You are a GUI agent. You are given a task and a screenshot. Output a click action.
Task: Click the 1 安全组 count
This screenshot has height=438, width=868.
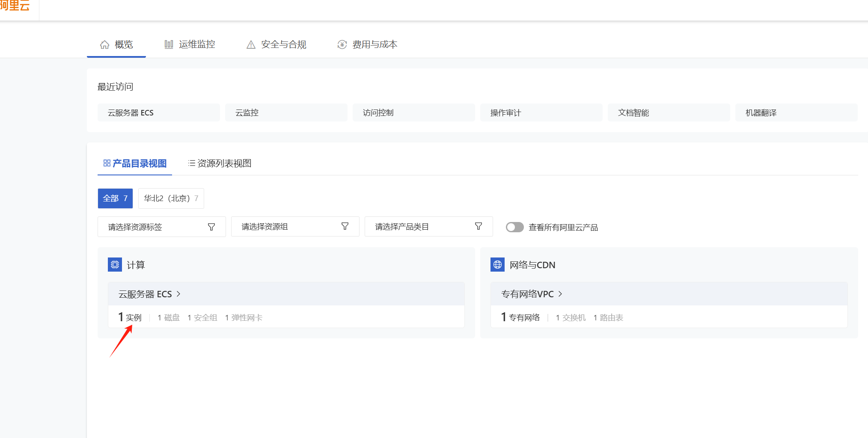click(202, 318)
